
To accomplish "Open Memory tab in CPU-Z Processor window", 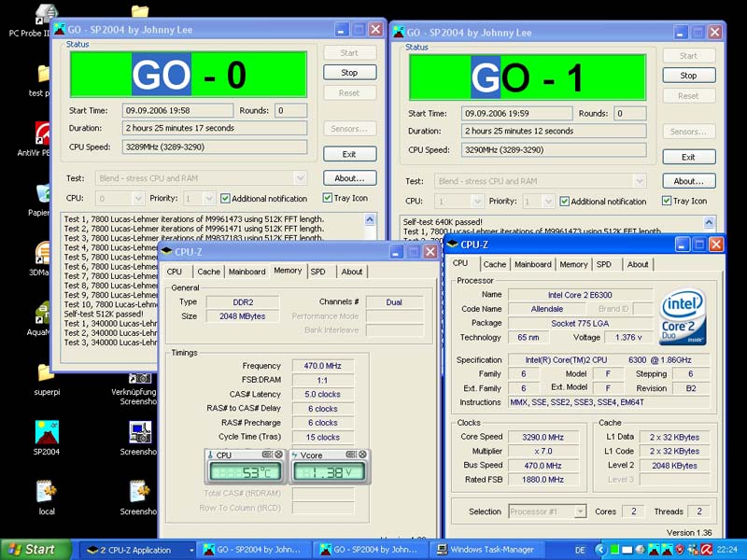I will 573,264.
